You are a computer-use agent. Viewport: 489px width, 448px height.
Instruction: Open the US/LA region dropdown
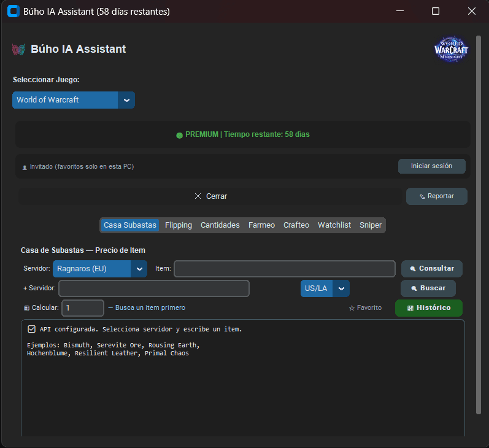(x=325, y=288)
